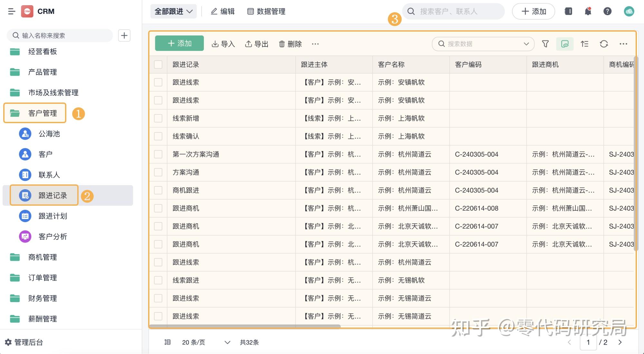Expand the 商机管理 folder
Viewport: 644px width, 354px height.
pos(42,257)
